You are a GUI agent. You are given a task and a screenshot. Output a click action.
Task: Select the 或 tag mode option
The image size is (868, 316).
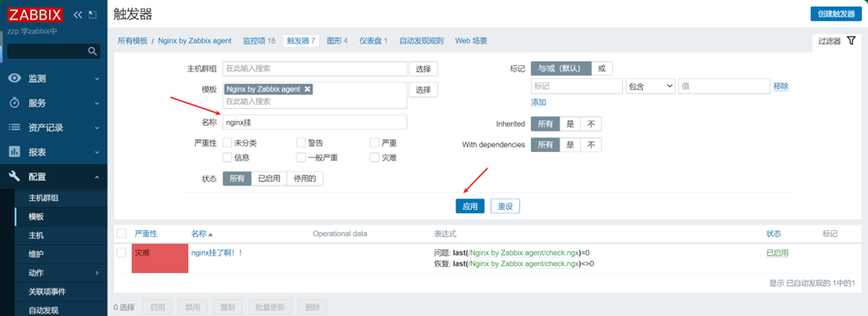click(602, 69)
